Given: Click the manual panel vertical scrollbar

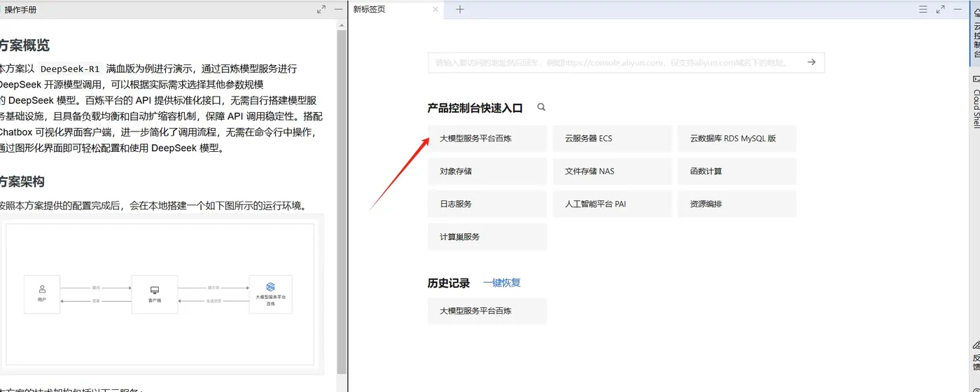Looking at the screenshot, I should click(x=342, y=201).
